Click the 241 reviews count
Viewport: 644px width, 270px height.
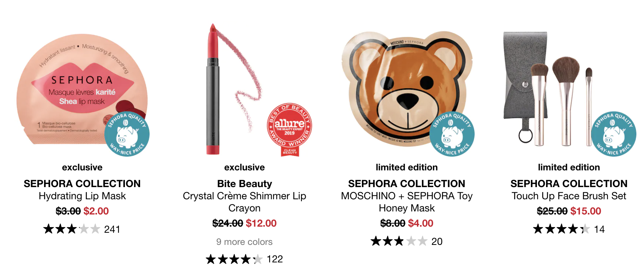112,229
